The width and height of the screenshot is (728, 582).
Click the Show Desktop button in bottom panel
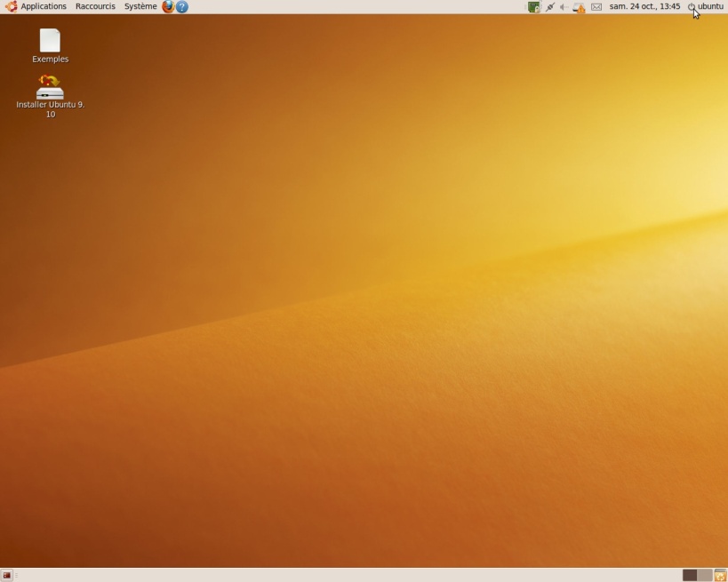tap(7, 575)
